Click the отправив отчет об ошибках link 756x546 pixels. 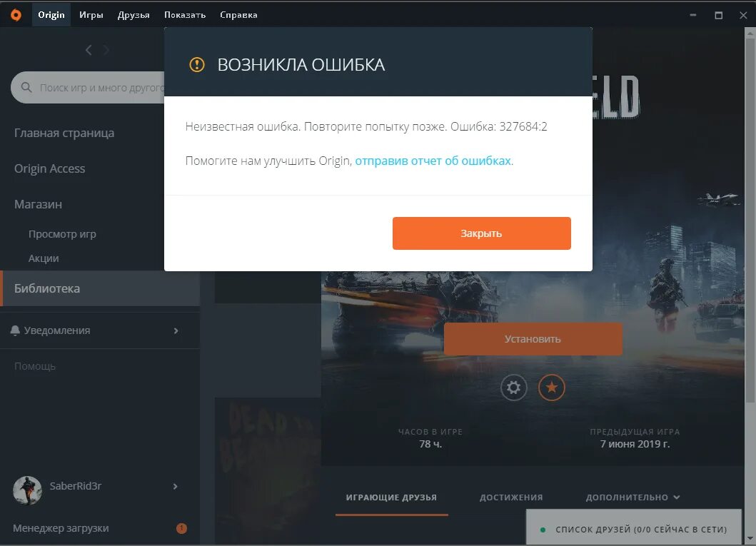(x=433, y=161)
